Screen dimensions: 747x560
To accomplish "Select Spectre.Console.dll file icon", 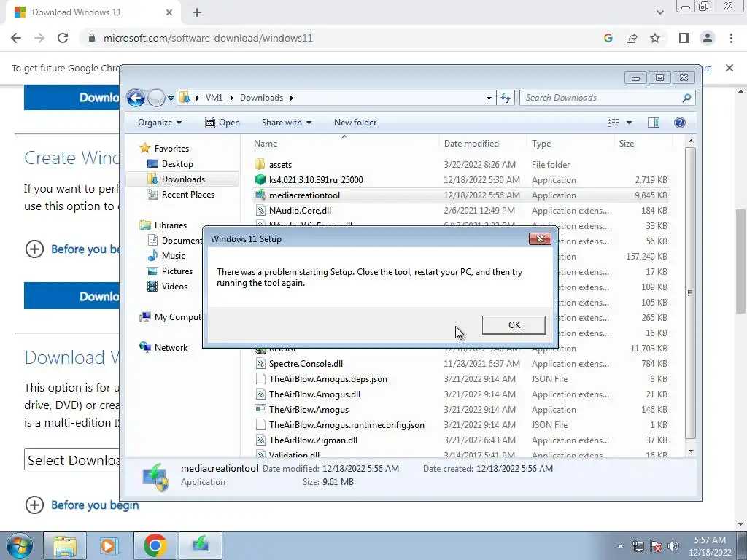I will (x=260, y=364).
